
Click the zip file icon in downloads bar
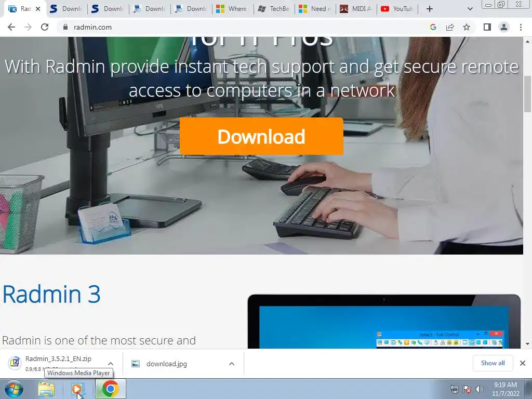click(x=15, y=363)
